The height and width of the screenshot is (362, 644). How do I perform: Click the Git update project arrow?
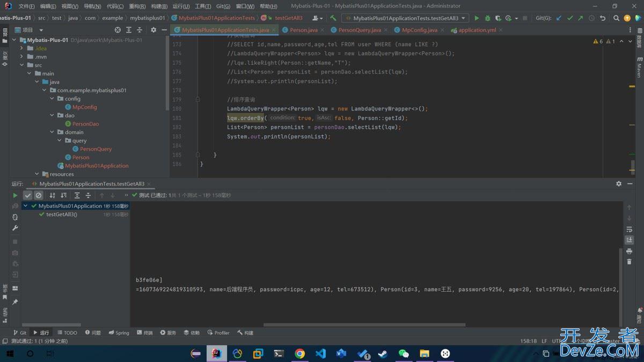point(559,18)
